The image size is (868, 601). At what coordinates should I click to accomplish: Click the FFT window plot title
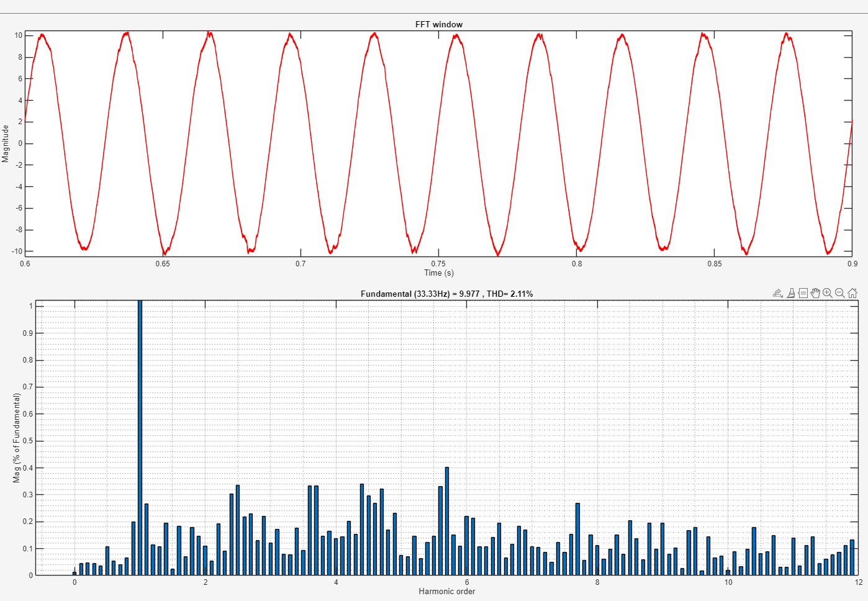pyautogui.click(x=439, y=24)
